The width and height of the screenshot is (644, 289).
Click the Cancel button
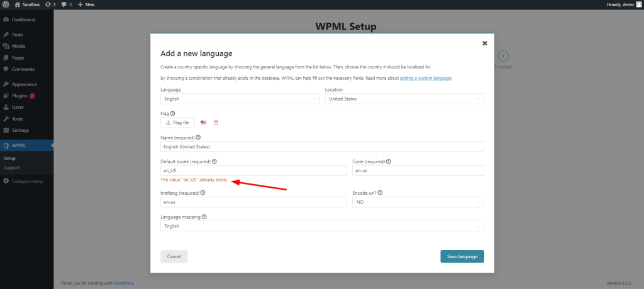click(174, 256)
